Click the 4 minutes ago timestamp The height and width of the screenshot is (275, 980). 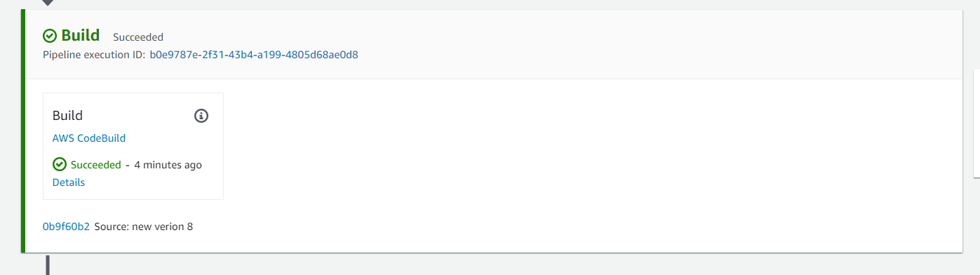168,165
